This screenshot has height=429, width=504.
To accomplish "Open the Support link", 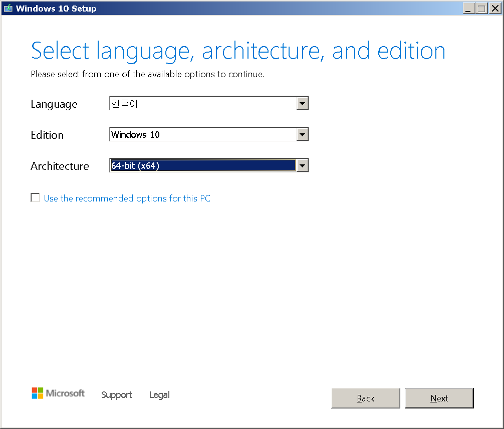I will (117, 395).
